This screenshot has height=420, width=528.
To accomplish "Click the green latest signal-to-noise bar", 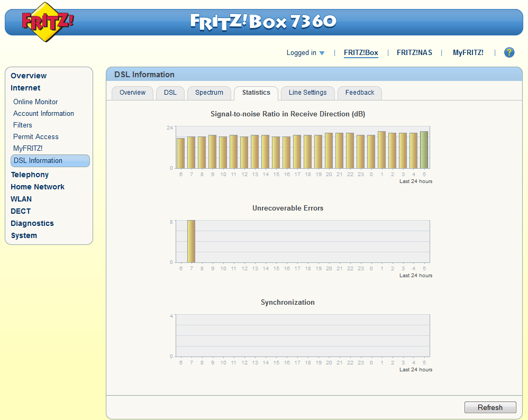I will point(424,150).
